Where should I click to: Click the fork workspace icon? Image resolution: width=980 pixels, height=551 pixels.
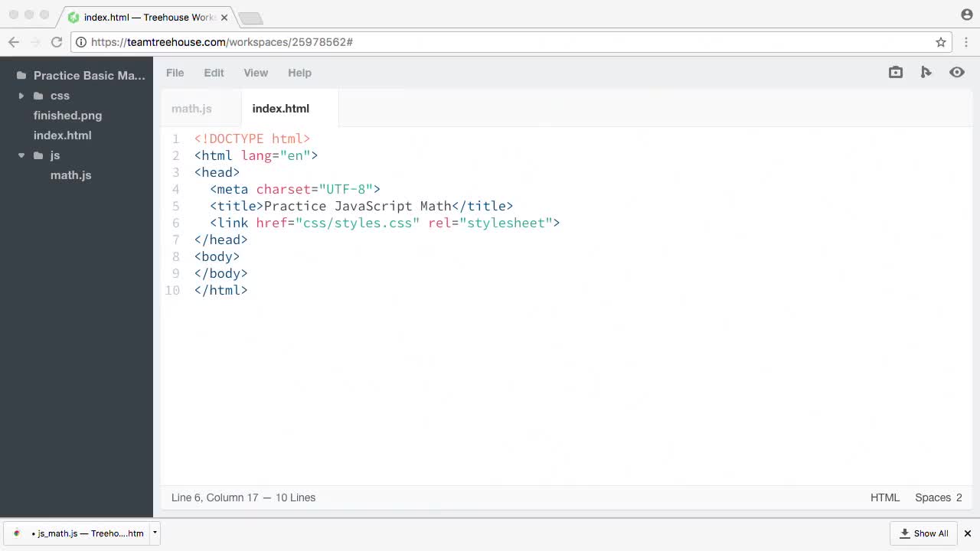pyautogui.click(x=926, y=72)
